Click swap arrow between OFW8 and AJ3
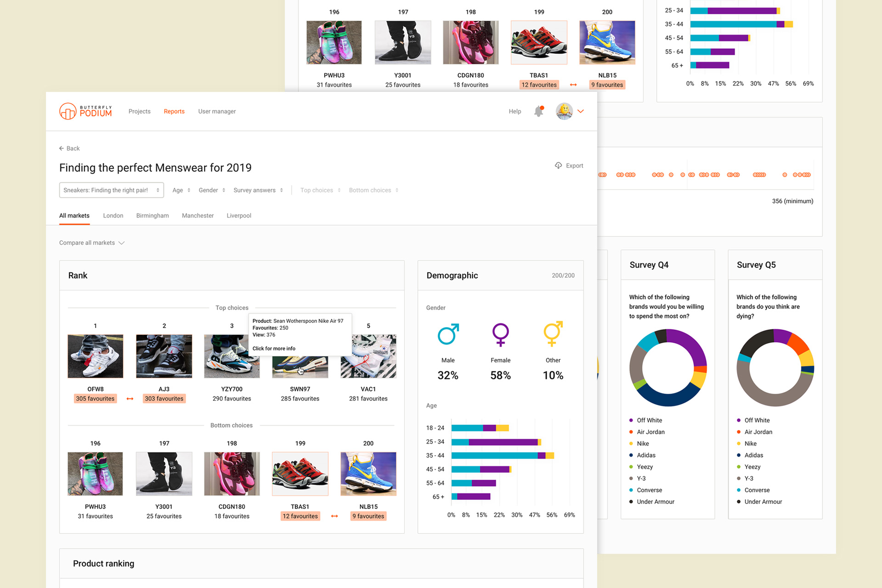882x588 pixels. coord(130,399)
